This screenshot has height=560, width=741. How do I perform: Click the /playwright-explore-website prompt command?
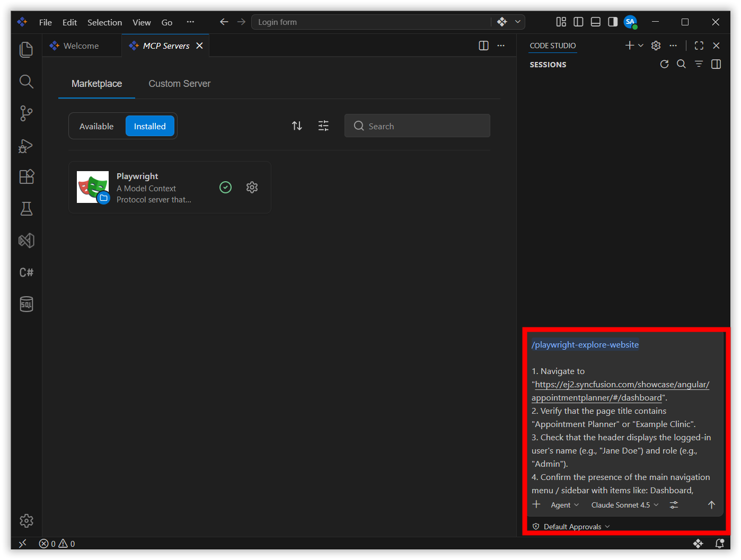tap(585, 344)
